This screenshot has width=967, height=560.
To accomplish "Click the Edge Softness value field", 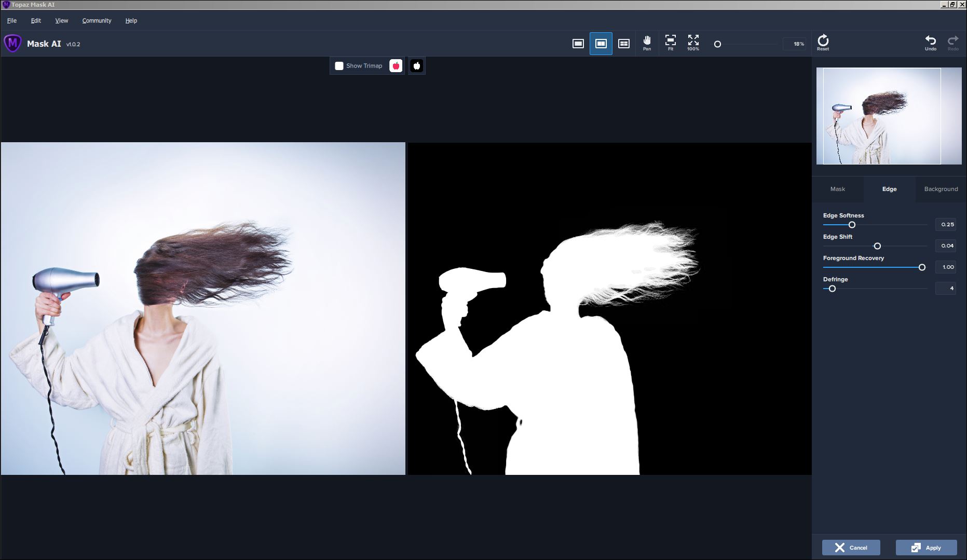I will [946, 225].
